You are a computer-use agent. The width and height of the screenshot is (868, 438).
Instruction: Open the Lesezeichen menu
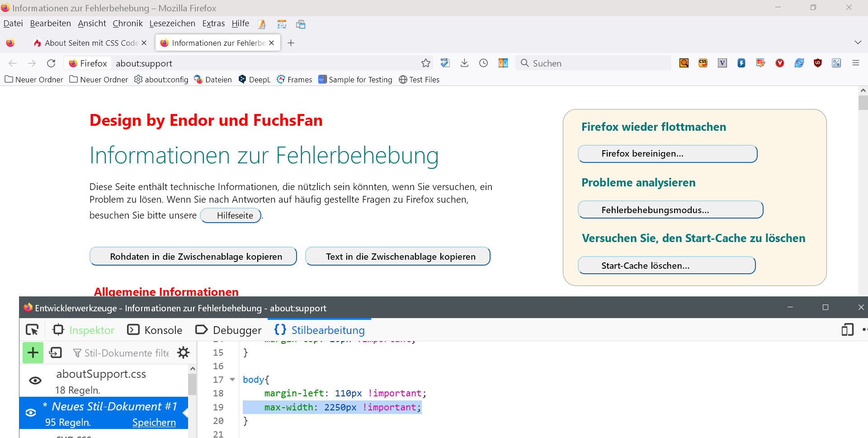pyautogui.click(x=172, y=24)
